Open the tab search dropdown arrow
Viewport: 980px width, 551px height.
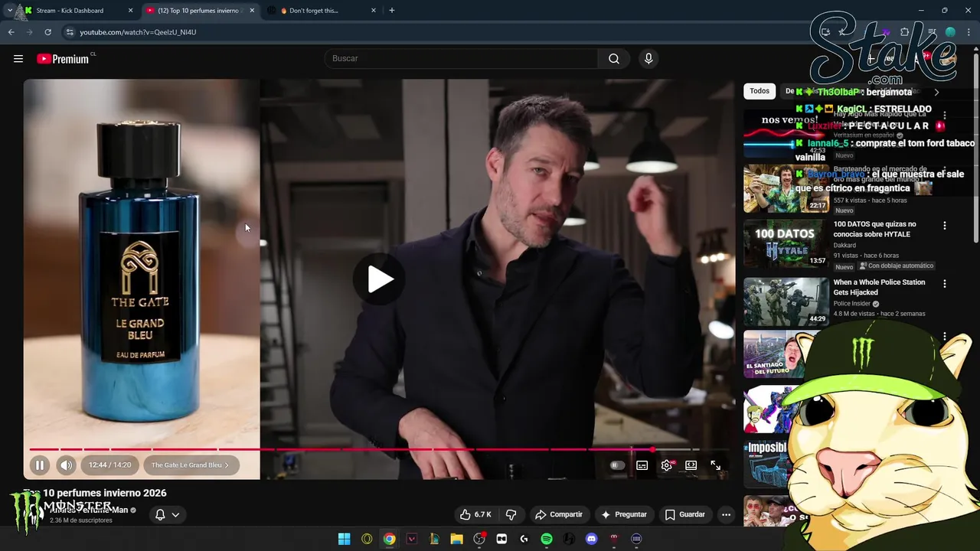tap(9, 11)
